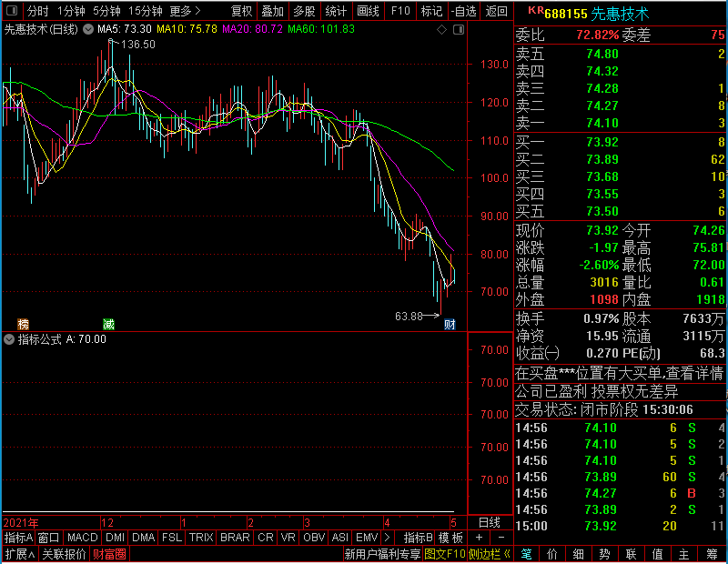Switch indicator to OBV
Viewport: 728px width, 564px height.
[x=314, y=538]
